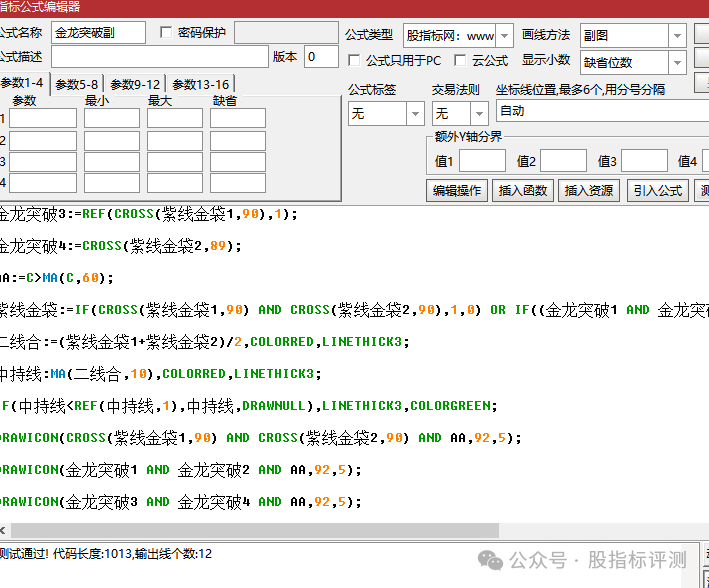Open the 交易法则 dropdown
The height and width of the screenshot is (588, 709).
(x=479, y=114)
